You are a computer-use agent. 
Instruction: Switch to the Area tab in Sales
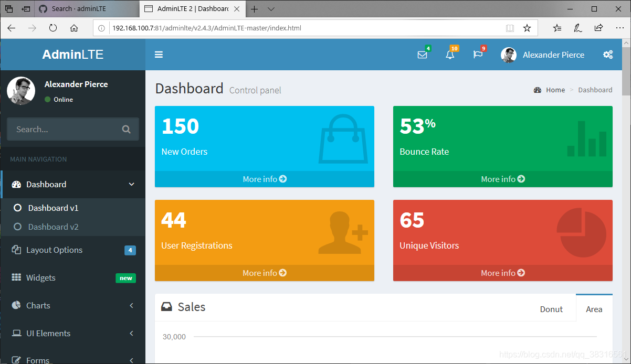pyautogui.click(x=594, y=309)
